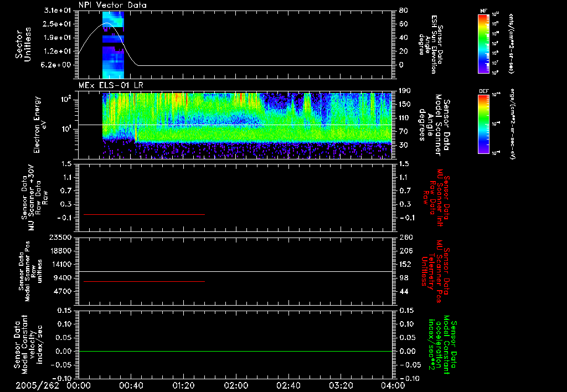Select the ESH Sun Elevation Angle axis title
The height and width of the screenshot is (392, 567).
[431, 44]
